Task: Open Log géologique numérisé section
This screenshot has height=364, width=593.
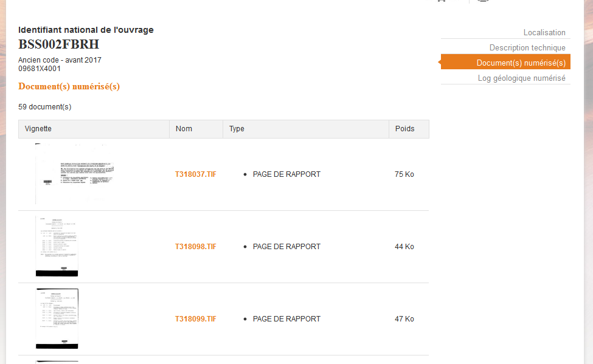Action: (521, 78)
